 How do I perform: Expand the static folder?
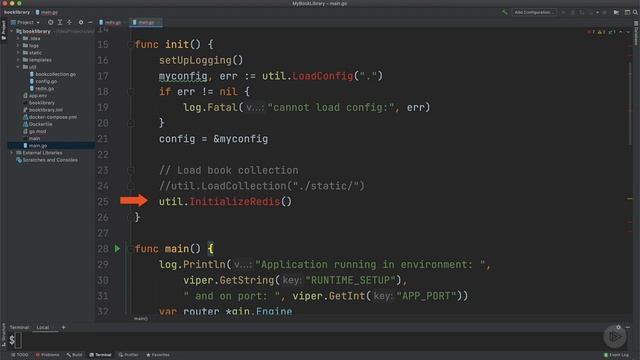coord(18,53)
